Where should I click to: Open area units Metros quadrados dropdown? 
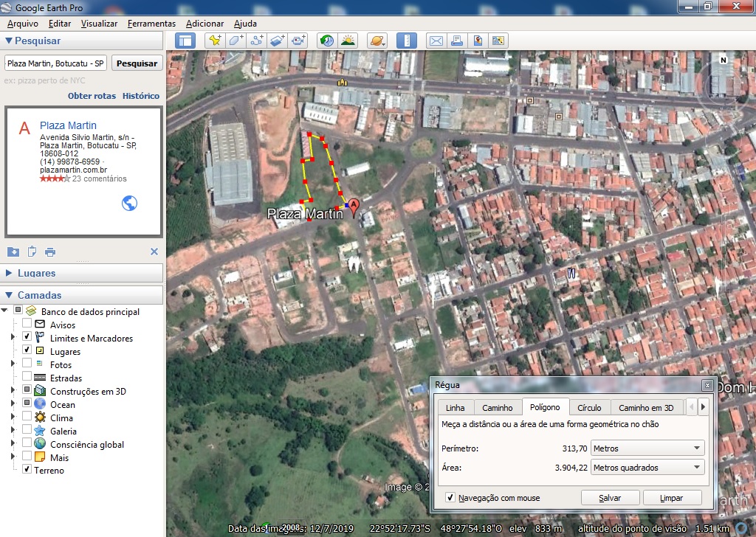point(647,468)
